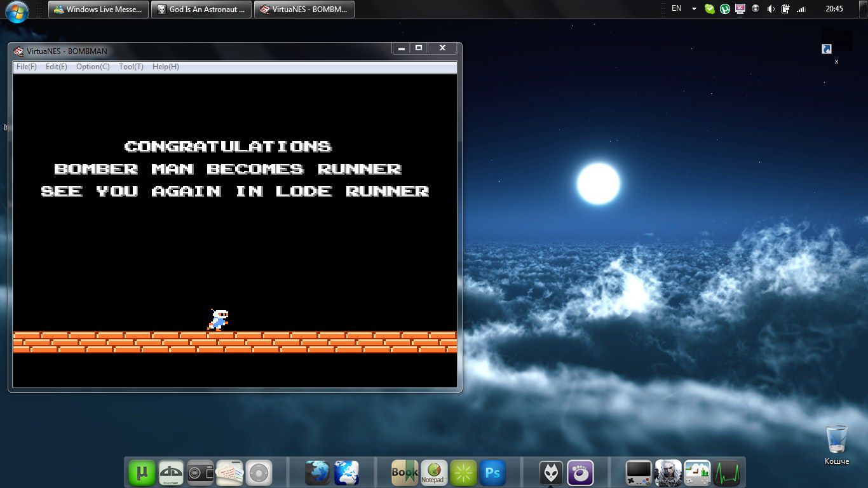868x488 pixels.
Task: Launch the Book dock icon
Action: click(x=405, y=473)
